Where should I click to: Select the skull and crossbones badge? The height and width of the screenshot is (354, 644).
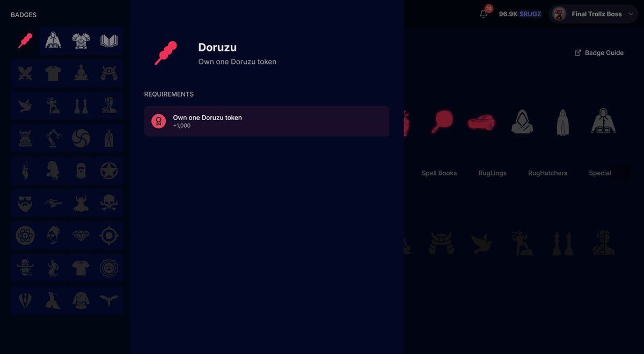pyautogui.click(x=109, y=203)
